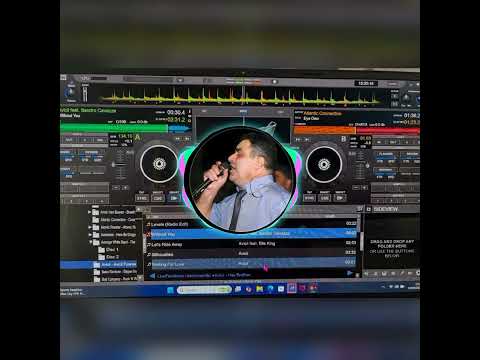480x360 pixels.
Task: Seek within Deck A green track progress bar
Action: [x=114, y=129]
